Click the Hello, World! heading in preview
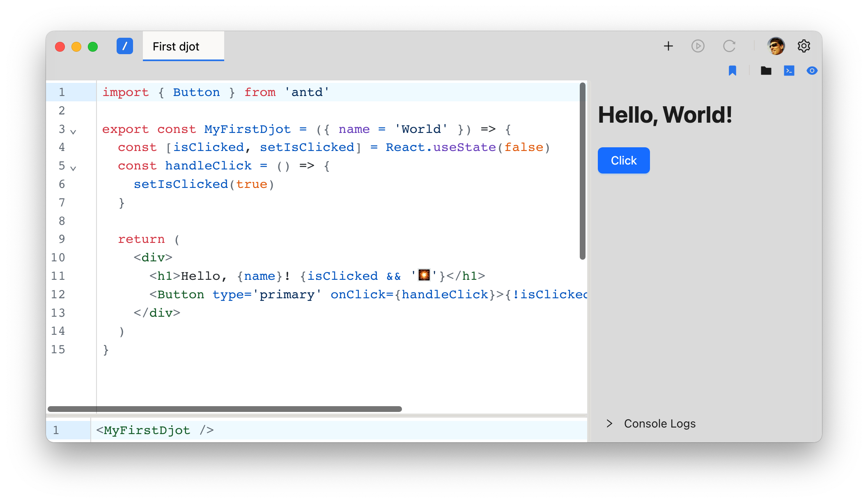 [x=665, y=114]
